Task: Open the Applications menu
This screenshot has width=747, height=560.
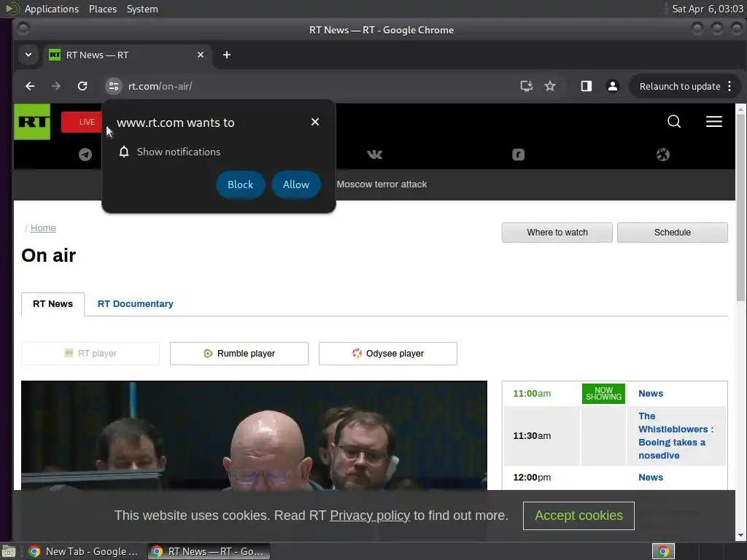Action: 52,9
